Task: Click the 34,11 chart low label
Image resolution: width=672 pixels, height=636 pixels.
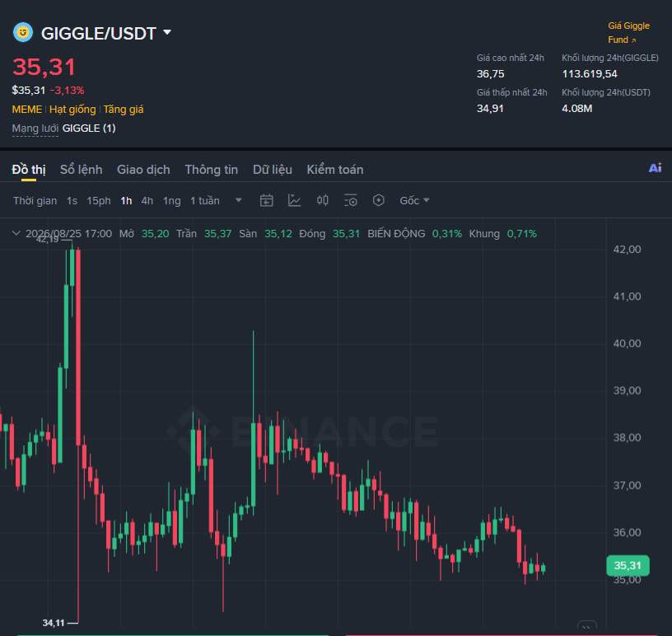Action: pyautogui.click(x=54, y=623)
